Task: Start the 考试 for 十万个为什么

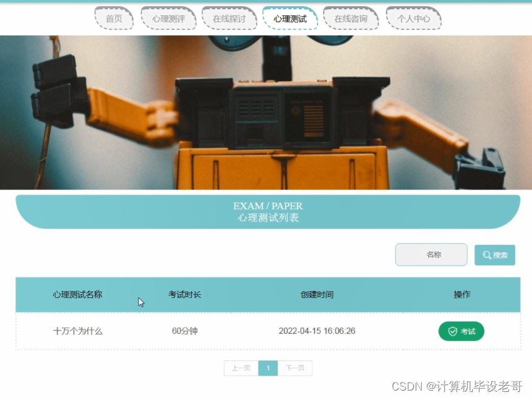Action: coord(461,331)
